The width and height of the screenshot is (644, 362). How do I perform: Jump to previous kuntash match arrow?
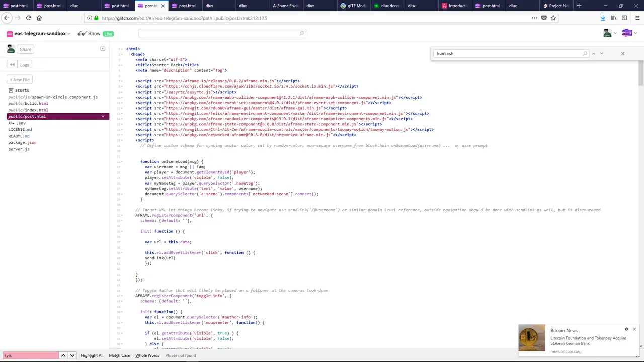click(x=594, y=53)
